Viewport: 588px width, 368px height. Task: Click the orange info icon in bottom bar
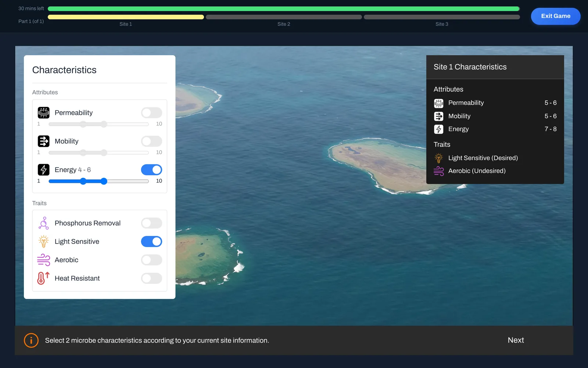click(x=31, y=340)
